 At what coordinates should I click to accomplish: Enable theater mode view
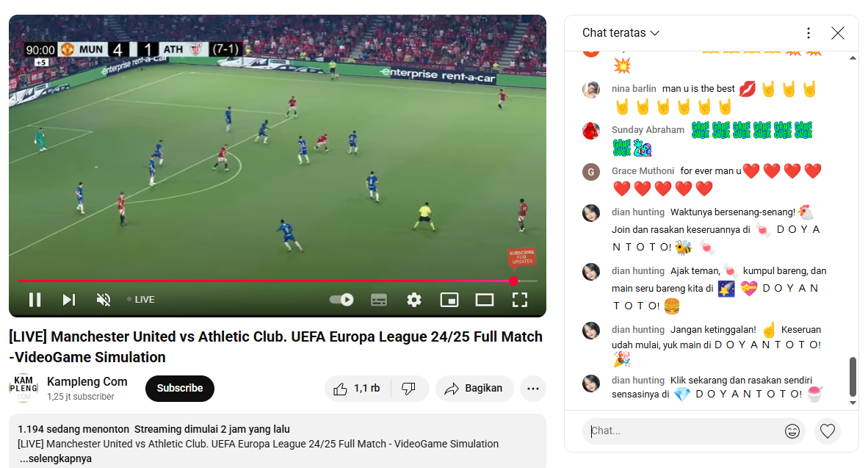pyautogui.click(x=485, y=300)
